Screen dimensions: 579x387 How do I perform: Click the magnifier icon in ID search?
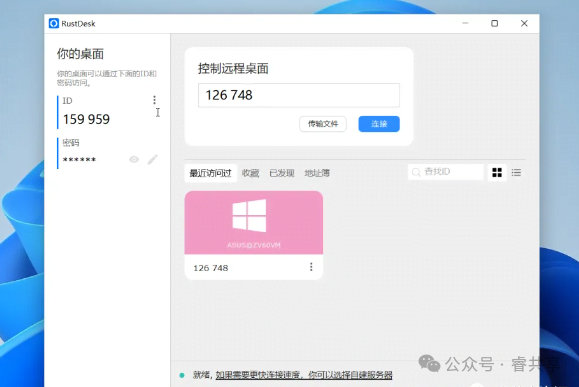click(x=416, y=172)
